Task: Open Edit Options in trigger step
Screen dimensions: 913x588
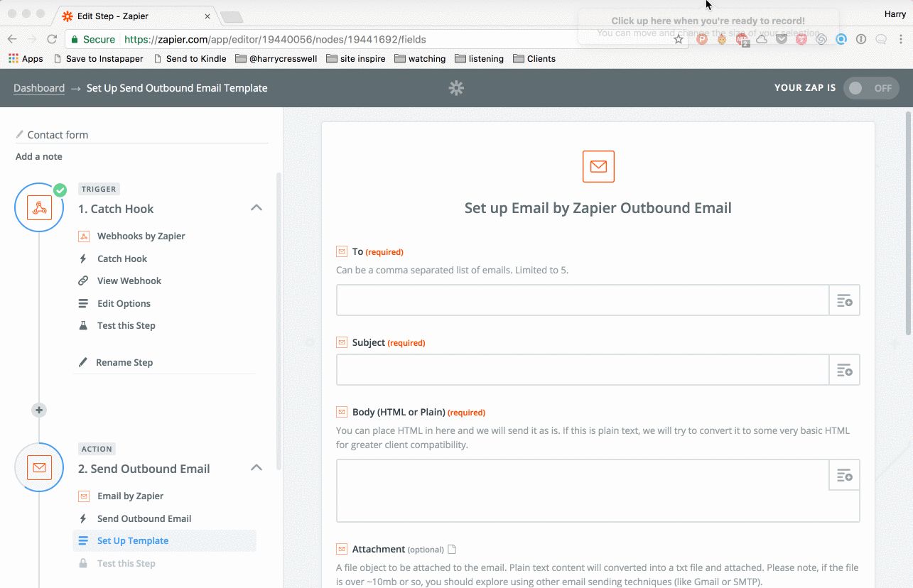Action: [124, 303]
